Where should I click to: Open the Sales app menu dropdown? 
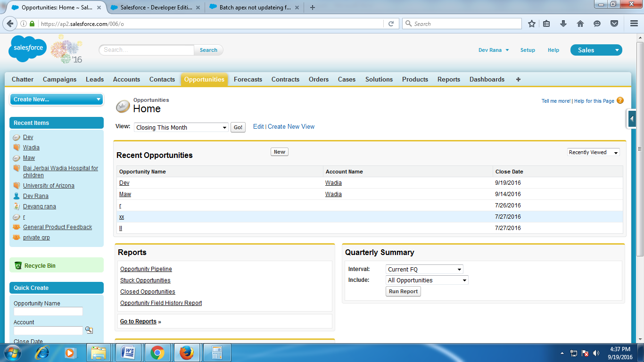tap(596, 50)
